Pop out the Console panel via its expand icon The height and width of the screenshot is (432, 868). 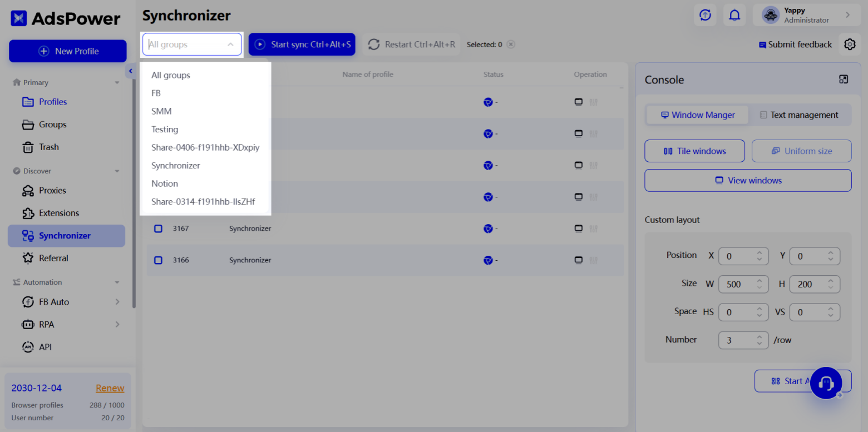coord(844,79)
